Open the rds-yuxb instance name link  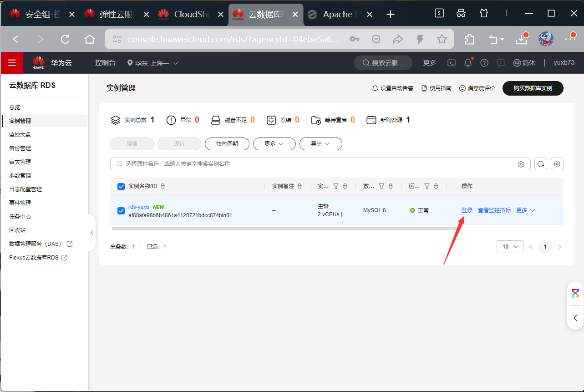click(x=139, y=207)
